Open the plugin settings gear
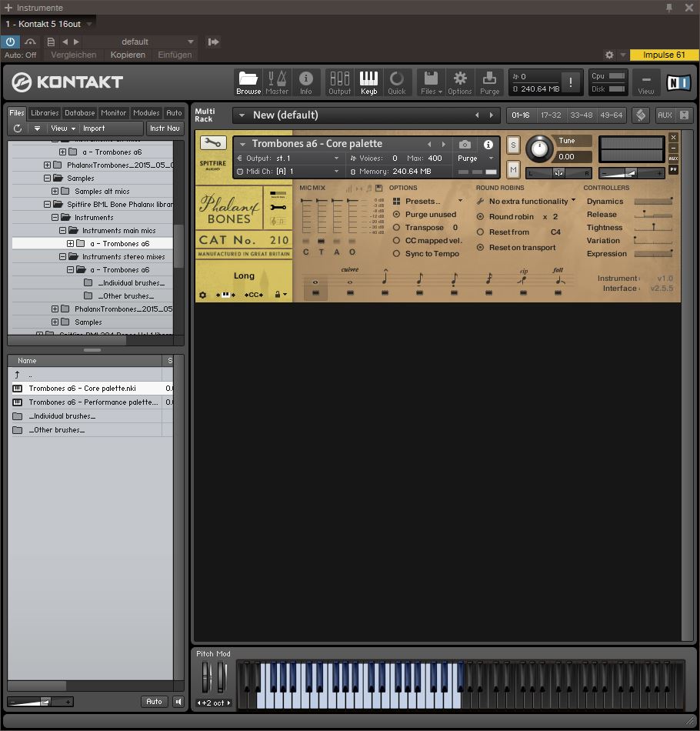Image resolution: width=700 pixels, height=731 pixels. coord(609,55)
